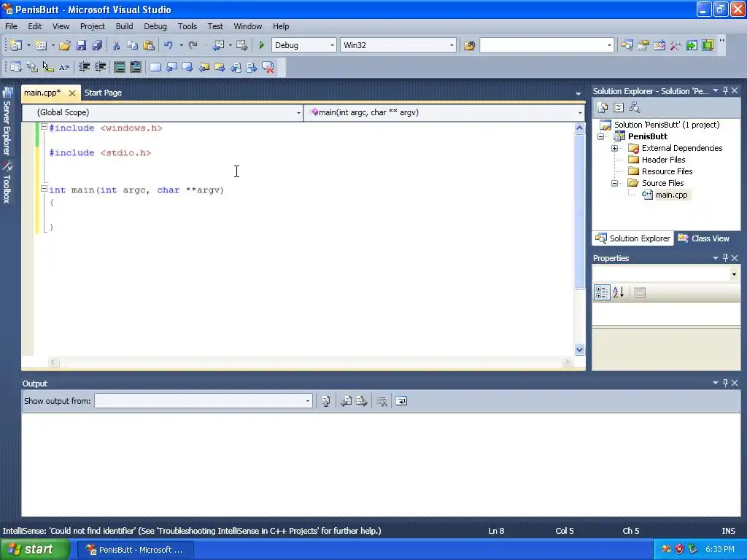Comment out the selected lines icon
Screen dimensions: 747x560
[120, 67]
